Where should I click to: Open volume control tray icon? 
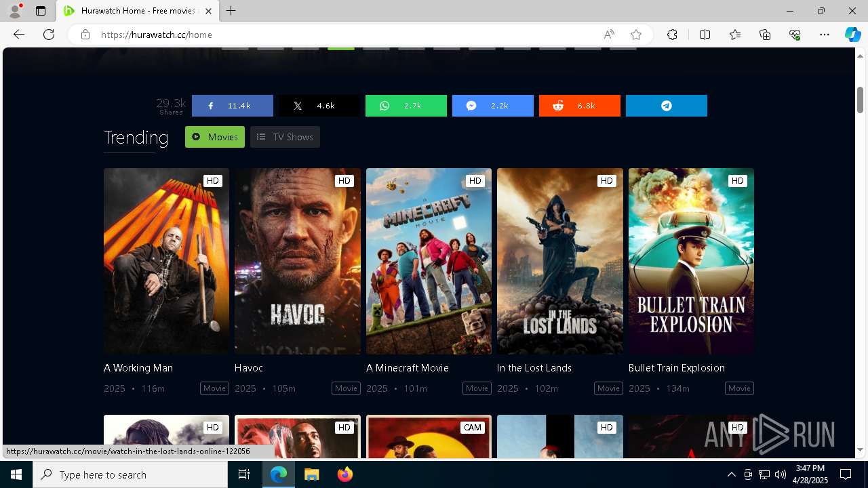780,474
